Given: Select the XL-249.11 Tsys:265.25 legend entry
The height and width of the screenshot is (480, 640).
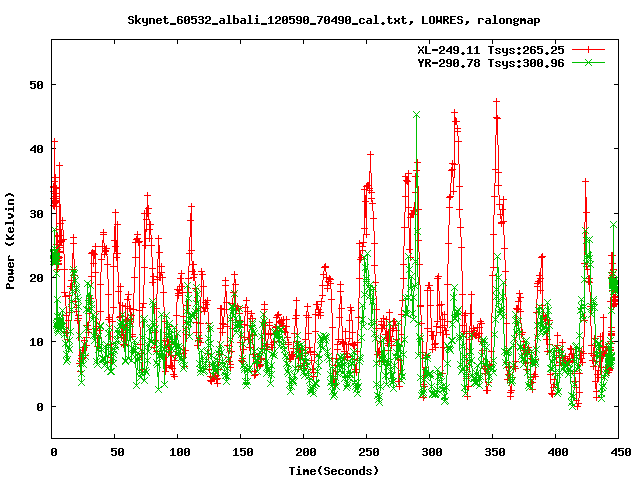Looking at the screenshot, I should tap(491, 50).
